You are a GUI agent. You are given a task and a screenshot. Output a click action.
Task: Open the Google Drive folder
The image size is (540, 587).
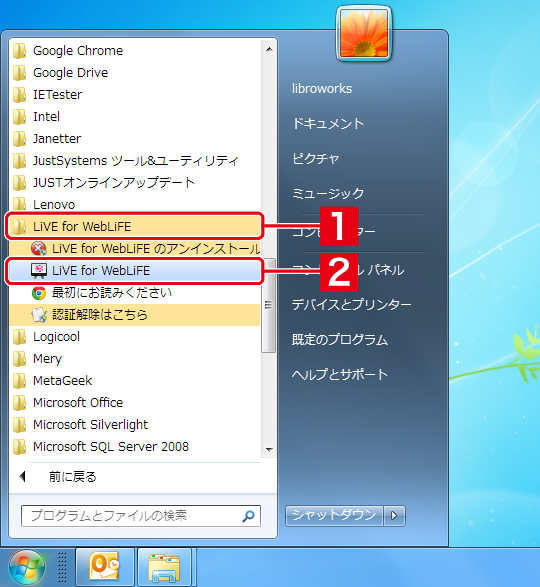135,73
